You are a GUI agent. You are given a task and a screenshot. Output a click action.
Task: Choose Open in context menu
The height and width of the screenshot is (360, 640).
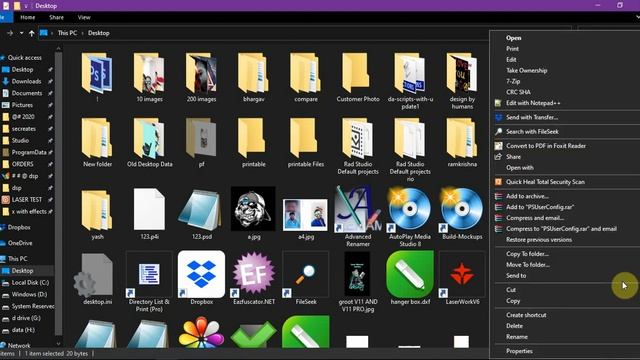coord(513,38)
